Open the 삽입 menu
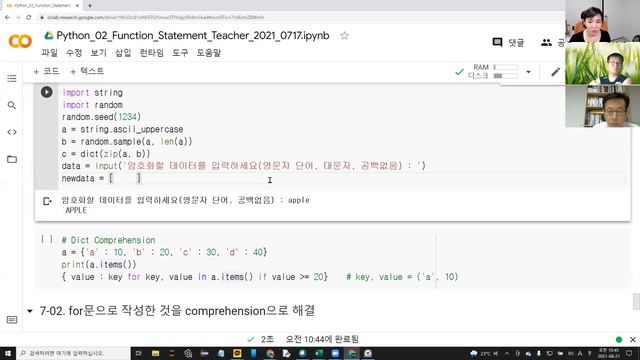This screenshot has width=640, height=360. (x=123, y=53)
